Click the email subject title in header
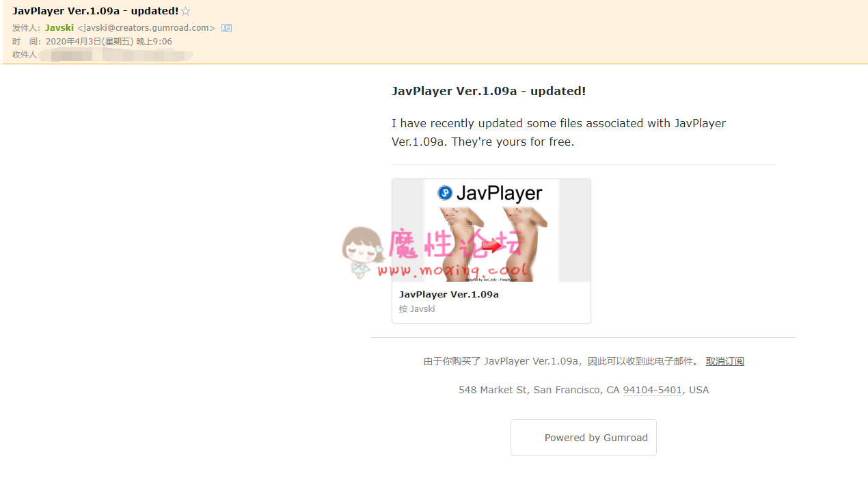Image resolution: width=868 pixels, height=502 pixels. coord(96,12)
